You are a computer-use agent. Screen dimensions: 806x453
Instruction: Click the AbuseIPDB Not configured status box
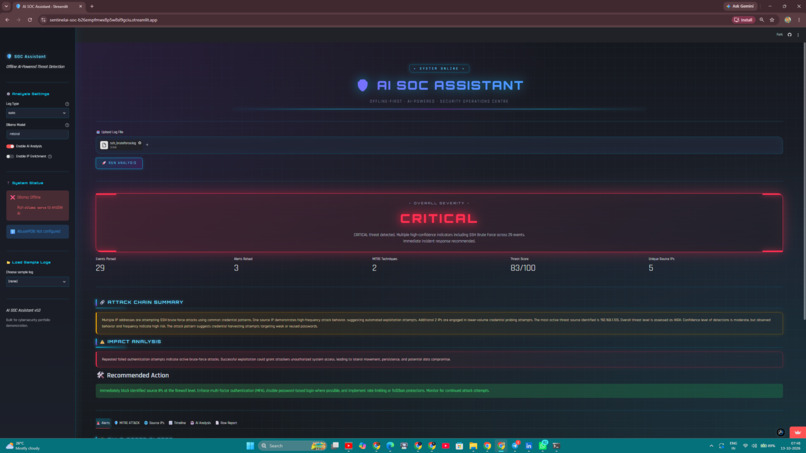[x=38, y=231]
